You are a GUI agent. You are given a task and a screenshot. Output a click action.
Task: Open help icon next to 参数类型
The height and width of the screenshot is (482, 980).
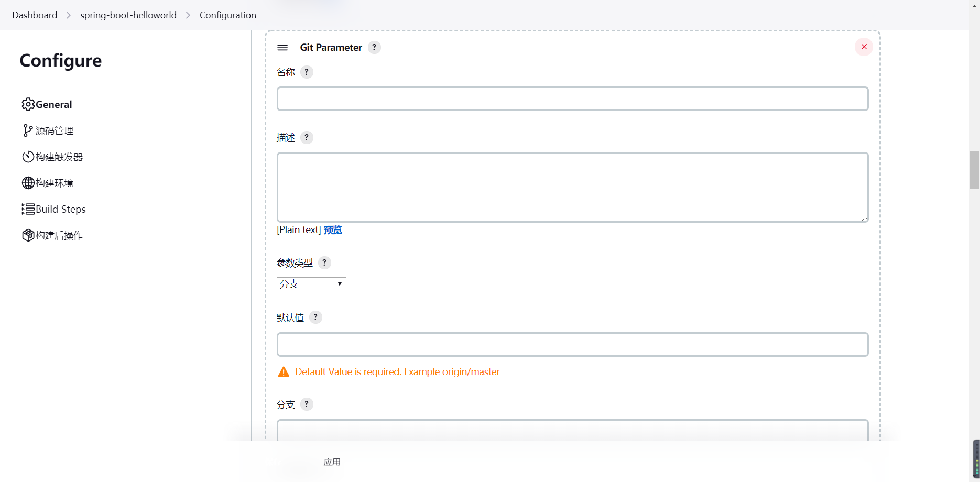click(324, 262)
